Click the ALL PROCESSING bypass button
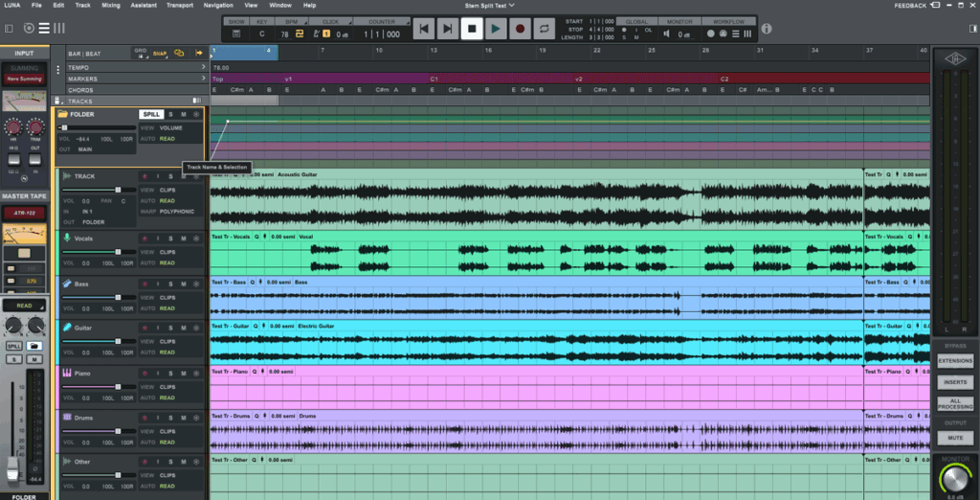This screenshot has width=980, height=500. pos(955,403)
